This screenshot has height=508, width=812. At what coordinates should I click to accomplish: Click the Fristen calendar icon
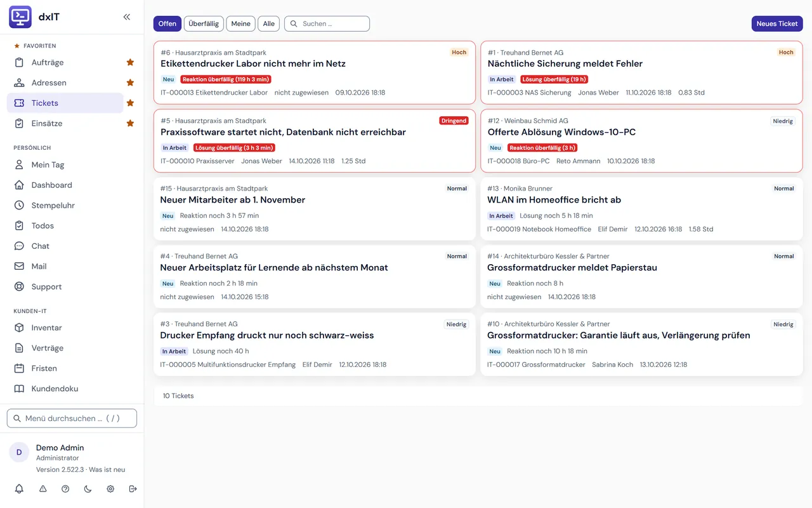19,368
